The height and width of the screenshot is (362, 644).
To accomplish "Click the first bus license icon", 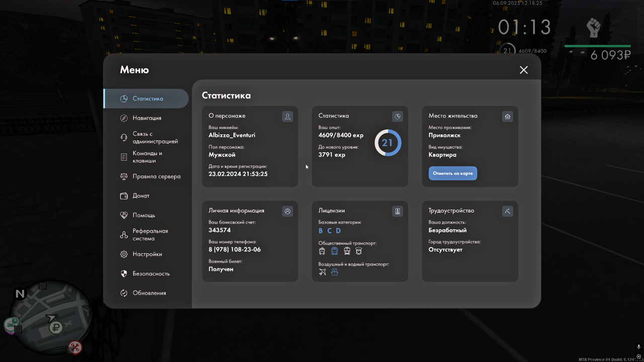I will tap(322, 251).
